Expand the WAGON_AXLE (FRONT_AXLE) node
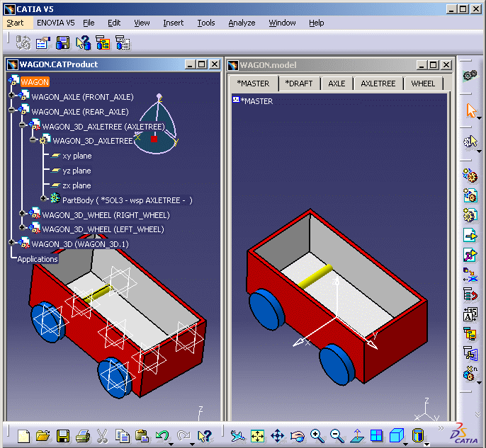This screenshot has width=486, height=448. (12, 96)
